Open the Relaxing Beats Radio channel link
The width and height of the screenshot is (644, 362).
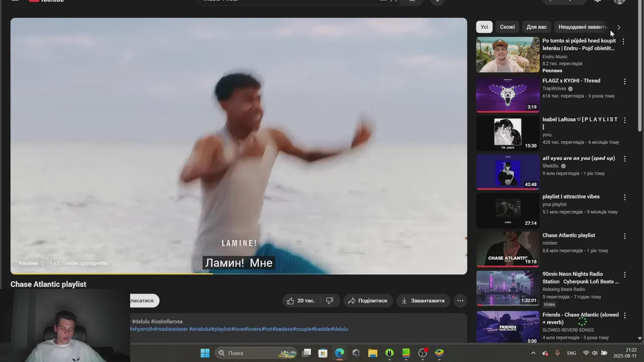pyautogui.click(x=563, y=289)
